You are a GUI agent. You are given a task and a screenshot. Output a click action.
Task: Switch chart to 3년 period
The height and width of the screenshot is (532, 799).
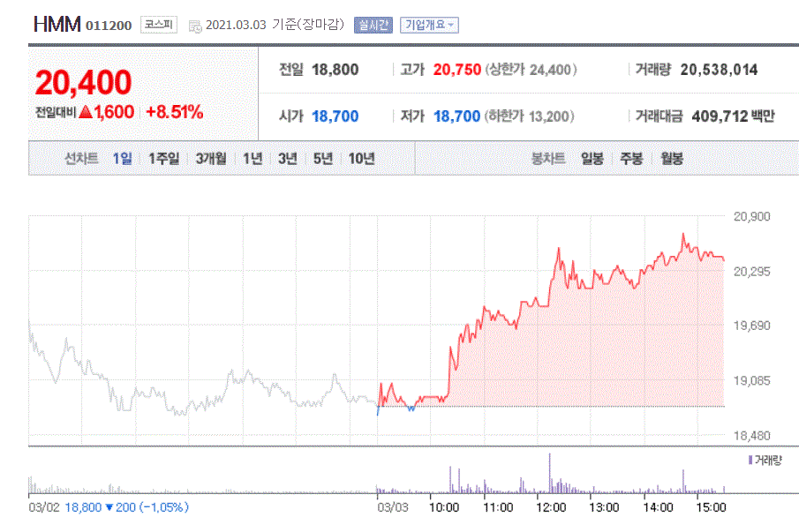pos(288,159)
